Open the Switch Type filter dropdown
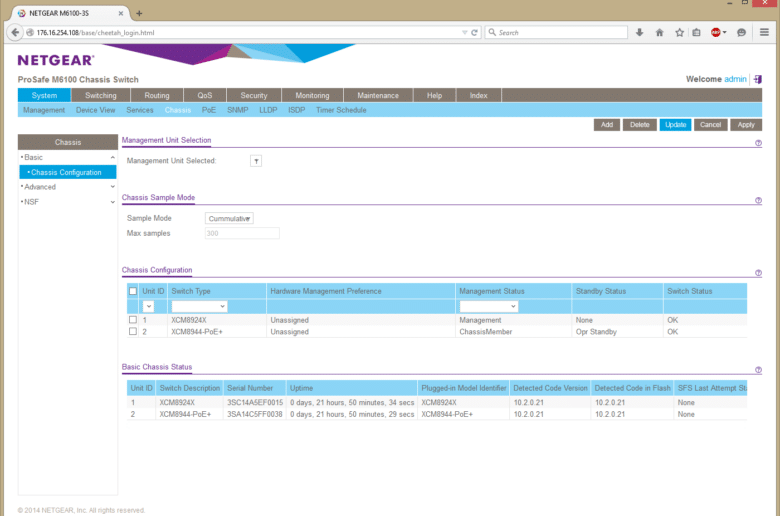780x516 pixels. point(199,307)
